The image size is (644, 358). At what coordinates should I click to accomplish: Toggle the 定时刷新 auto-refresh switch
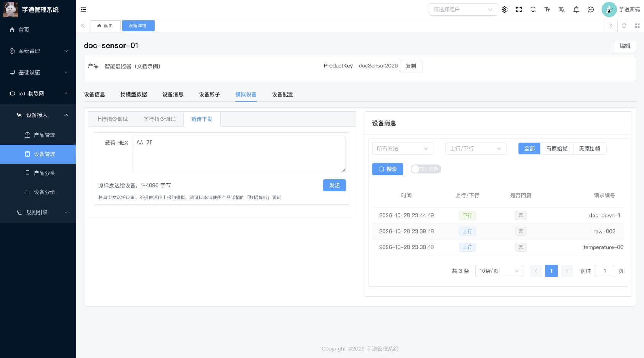click(x=426, y=169)
